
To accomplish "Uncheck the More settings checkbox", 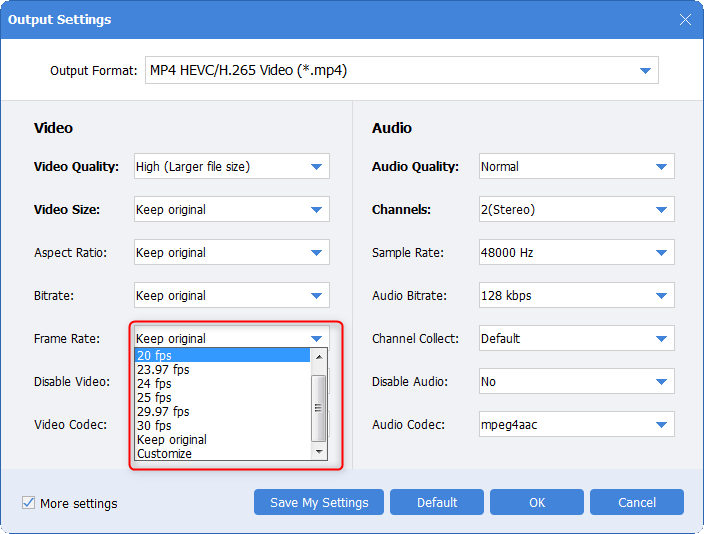I will click(28, 503).
